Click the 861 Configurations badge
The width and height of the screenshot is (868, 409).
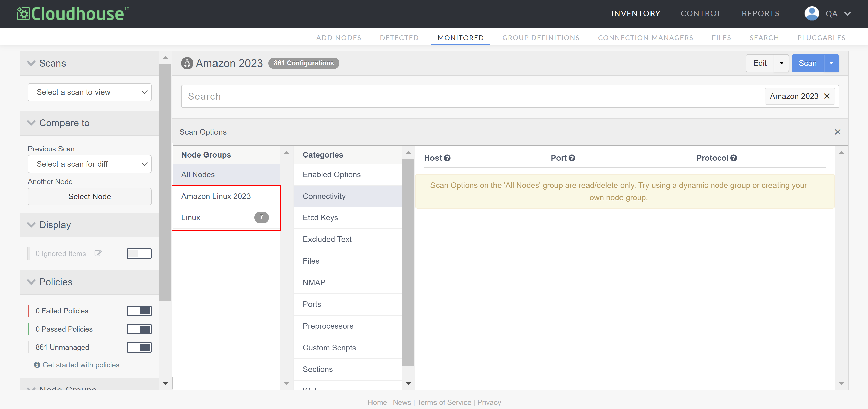[304, 63]
